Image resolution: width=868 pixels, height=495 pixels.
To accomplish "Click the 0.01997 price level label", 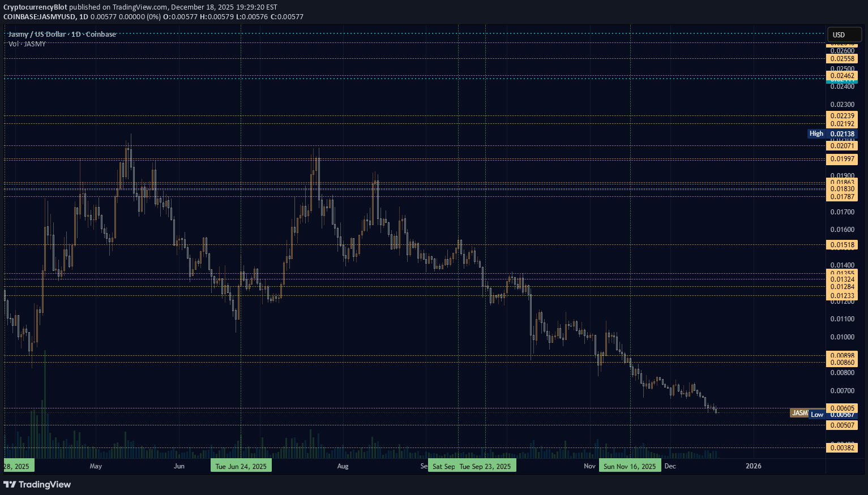I will (842, 159).
